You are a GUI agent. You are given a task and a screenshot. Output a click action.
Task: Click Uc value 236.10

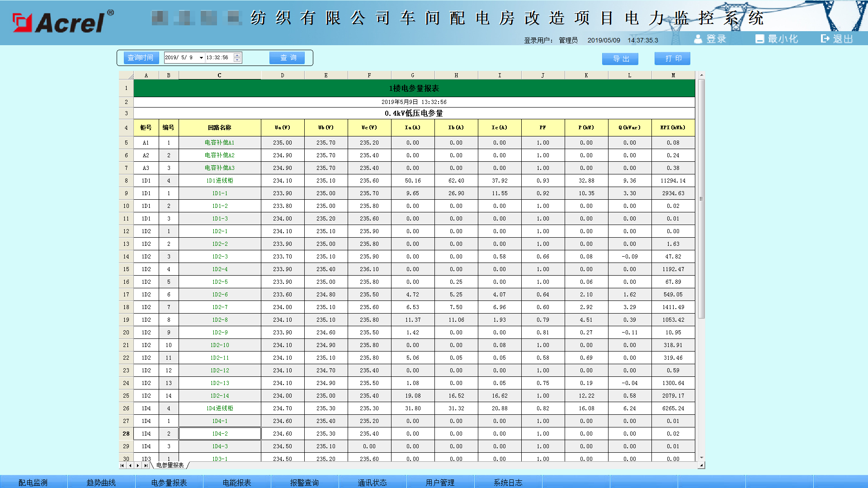(x=369, y=269)
